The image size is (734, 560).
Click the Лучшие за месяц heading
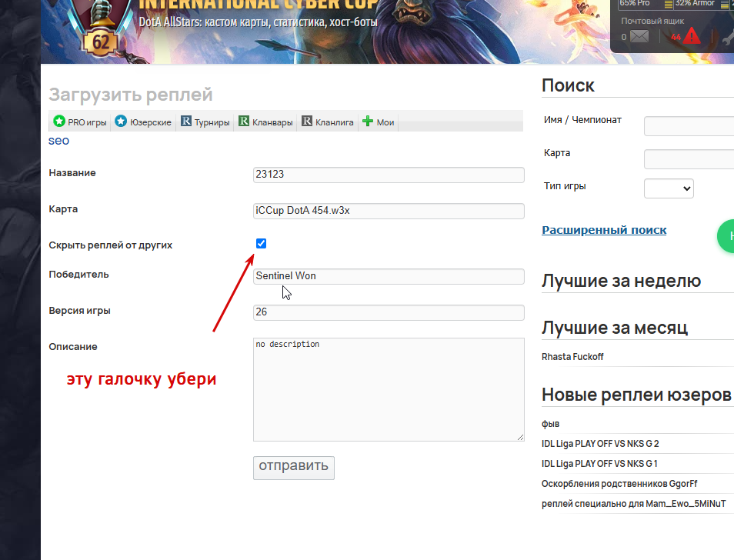[615, 328]
